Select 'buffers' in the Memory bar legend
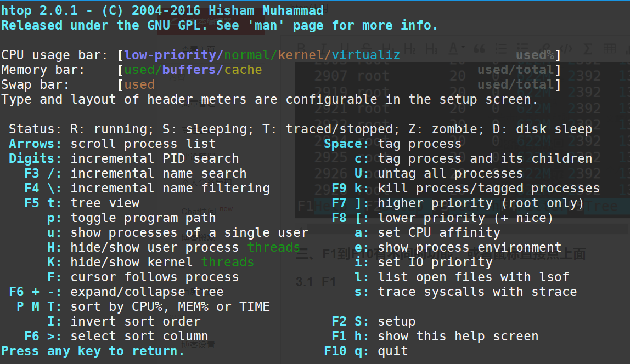630x364 pixels. pyautogui.click(x=189, y=70)
